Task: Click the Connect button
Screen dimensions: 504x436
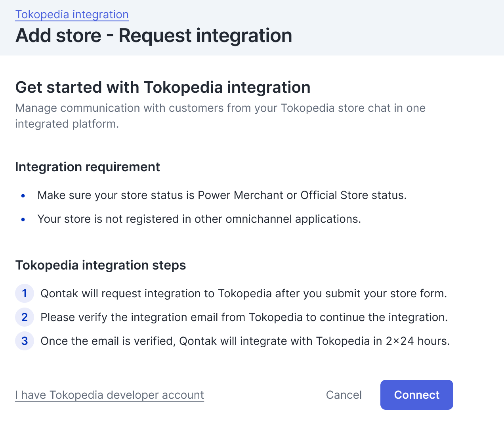Action: pyautogui.click(x=416, y=395)
